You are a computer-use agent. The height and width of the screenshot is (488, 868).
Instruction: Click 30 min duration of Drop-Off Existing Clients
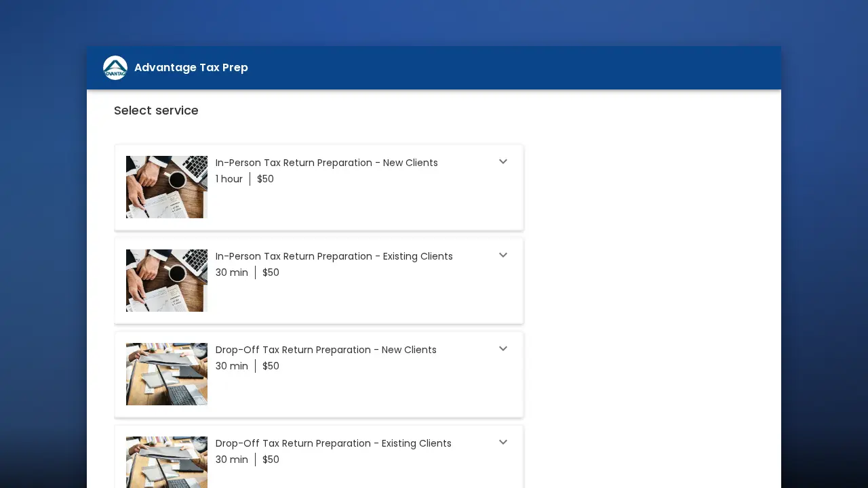pos(232,460)
